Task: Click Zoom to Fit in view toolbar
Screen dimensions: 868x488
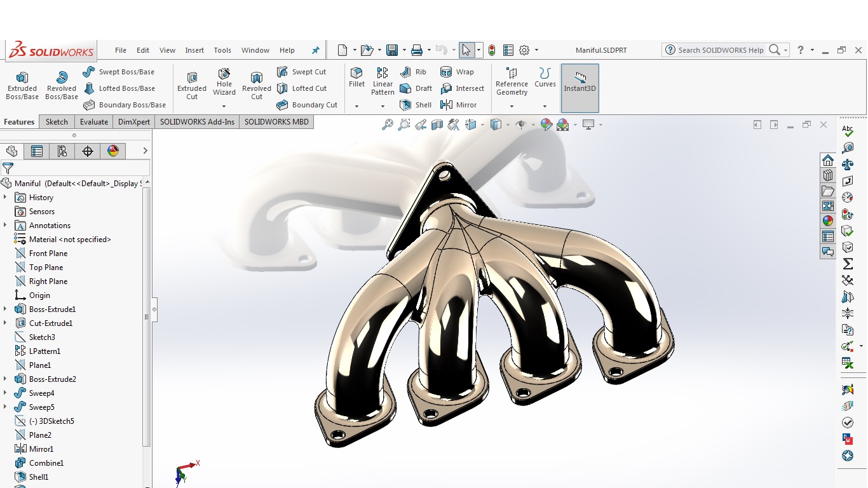Action: point(387,125)
